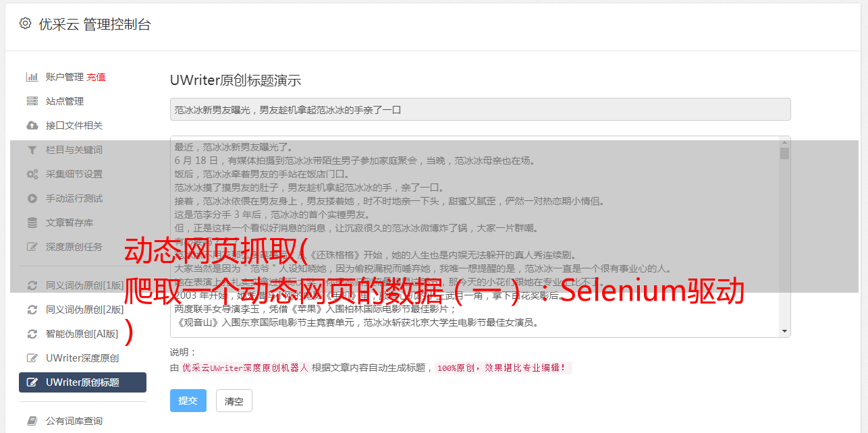This screenshot has width=868, height=433.
Task: Open 账户管理 bar chart icon
Action: [32, 77]
